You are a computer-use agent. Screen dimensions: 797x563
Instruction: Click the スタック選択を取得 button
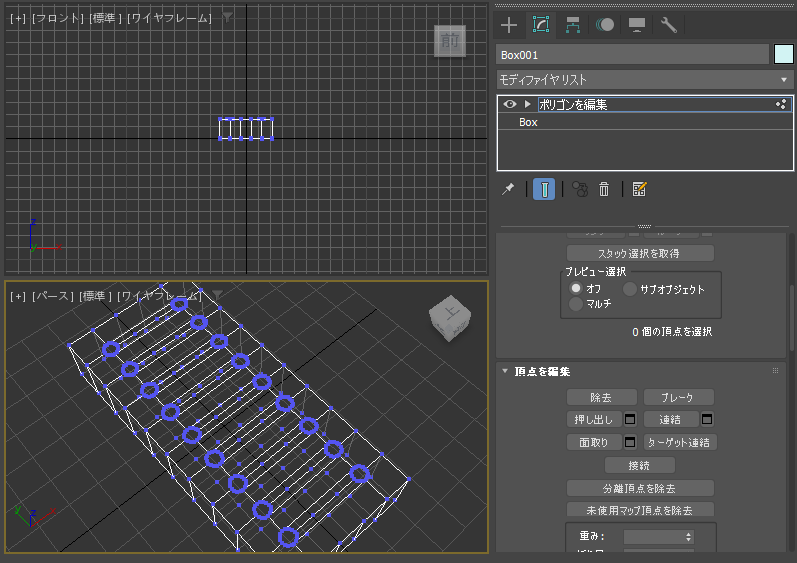[640, 253]
